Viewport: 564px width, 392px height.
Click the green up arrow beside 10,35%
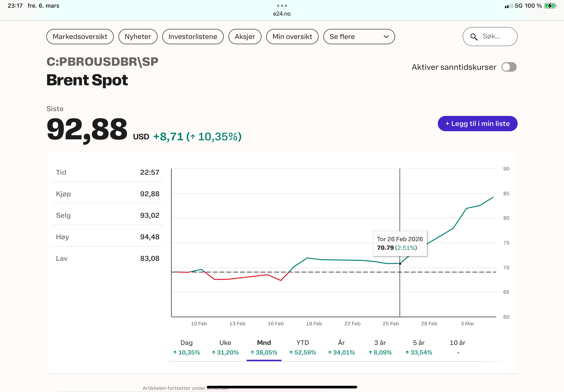click(x=193, y=137)
